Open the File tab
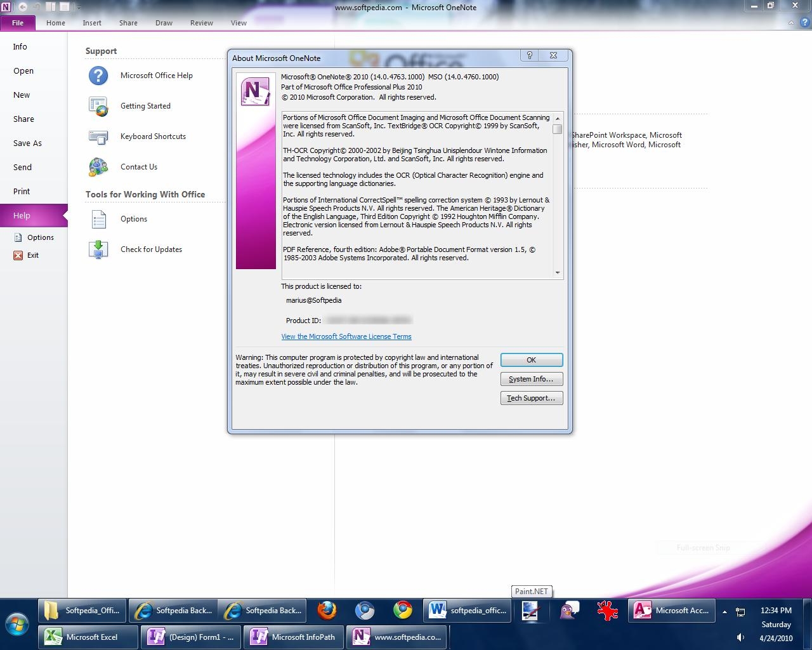Viewport: 812px width, 650px height. (x=18, y=23)
